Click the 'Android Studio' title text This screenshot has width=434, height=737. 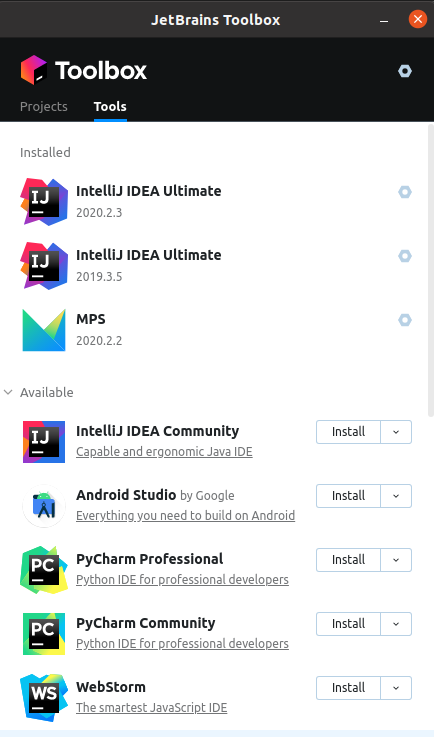click(126, 495)
